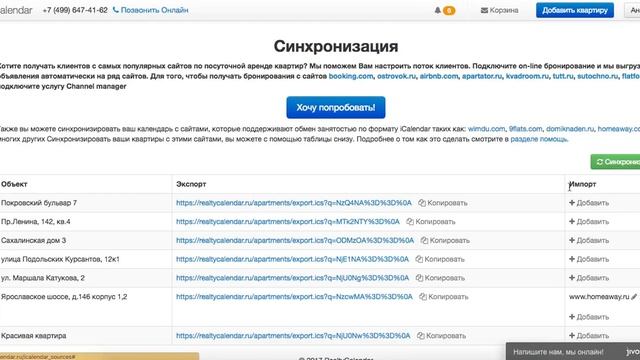The image size is (640, 360).
Task: Open the orange notification count badge
Action: tap(449, 11)
